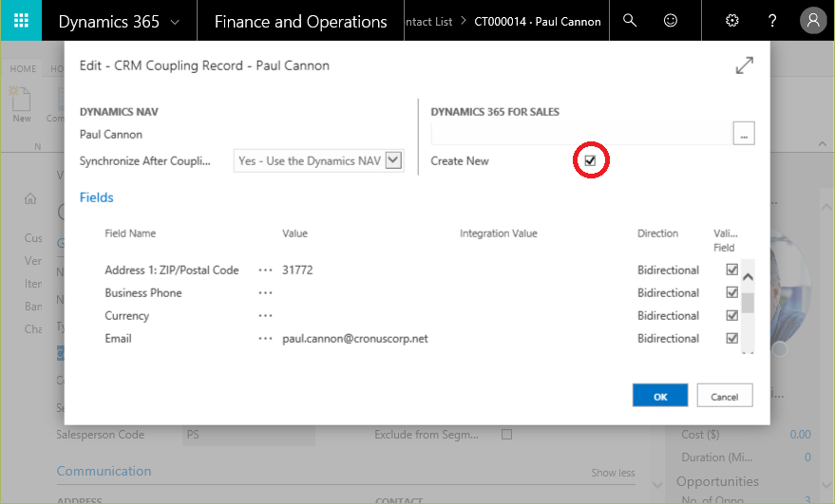The height and width of the screenshot is (504, 835).
Task: Toggle Validate Field for ZIP/Postal Code
Action: [732, 270]
